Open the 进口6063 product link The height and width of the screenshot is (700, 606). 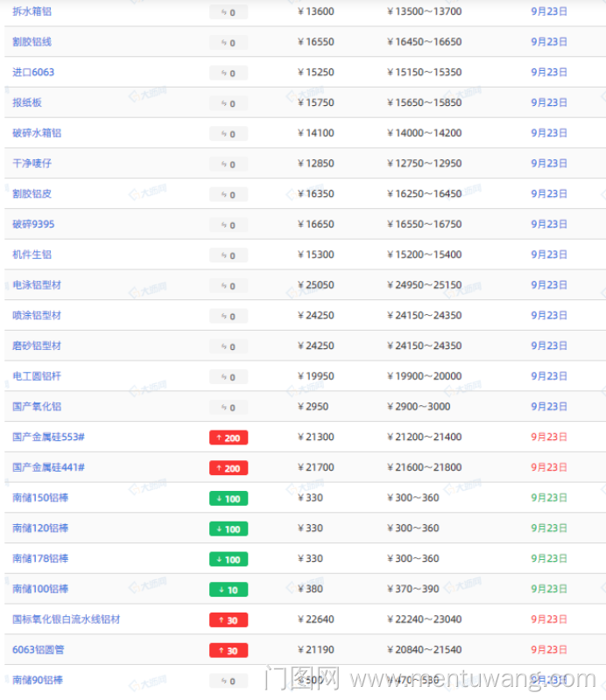tap(33, 72)
